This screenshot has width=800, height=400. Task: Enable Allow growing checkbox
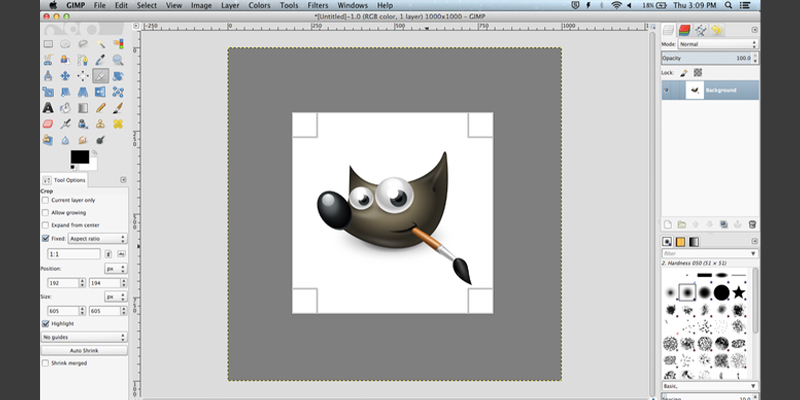45,212
